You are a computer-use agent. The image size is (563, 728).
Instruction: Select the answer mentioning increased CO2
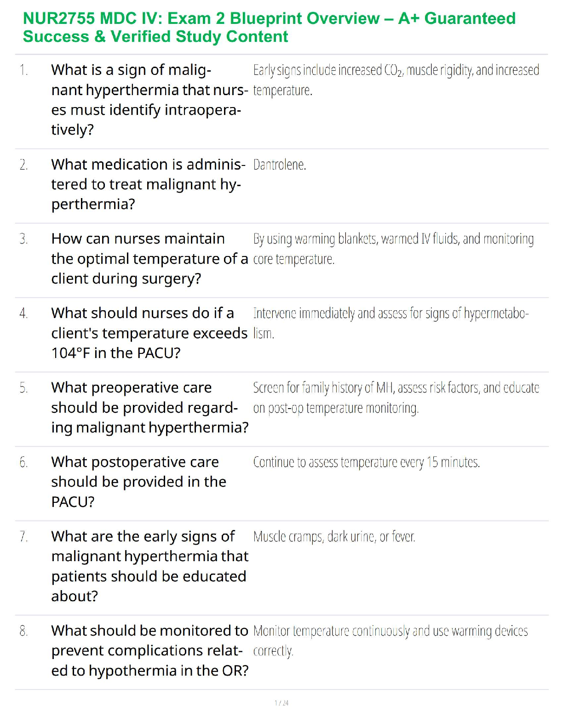pyautogui.click(x=396, y=80)
